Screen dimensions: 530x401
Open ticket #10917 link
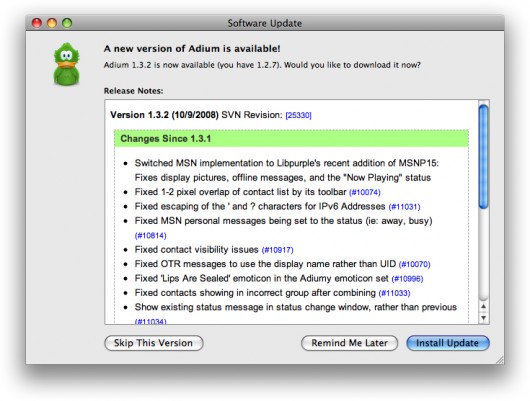278,250
